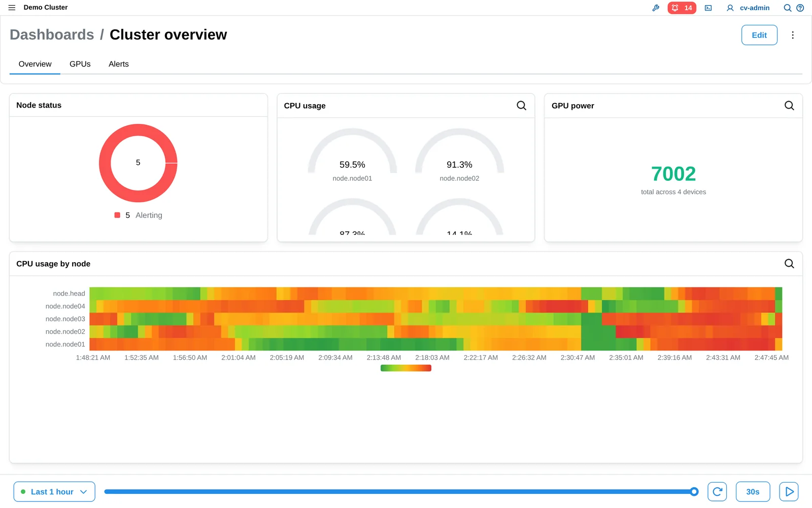The width and height of the screenshot is (812, 508).
Task: Click the node.node01 heatmap row label
Action: 65,344
